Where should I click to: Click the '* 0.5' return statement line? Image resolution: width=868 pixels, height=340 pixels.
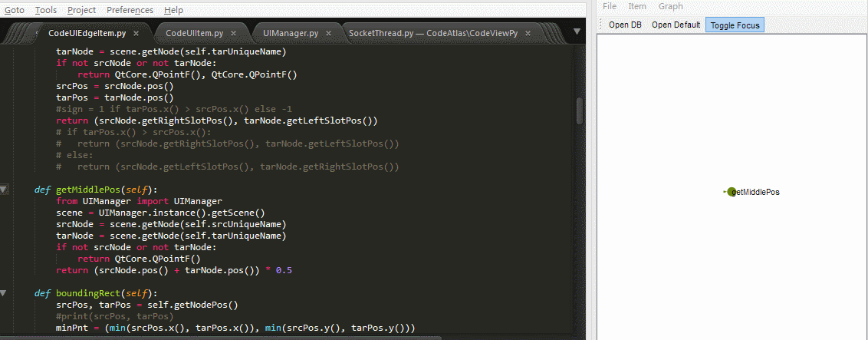pos(174,270)
